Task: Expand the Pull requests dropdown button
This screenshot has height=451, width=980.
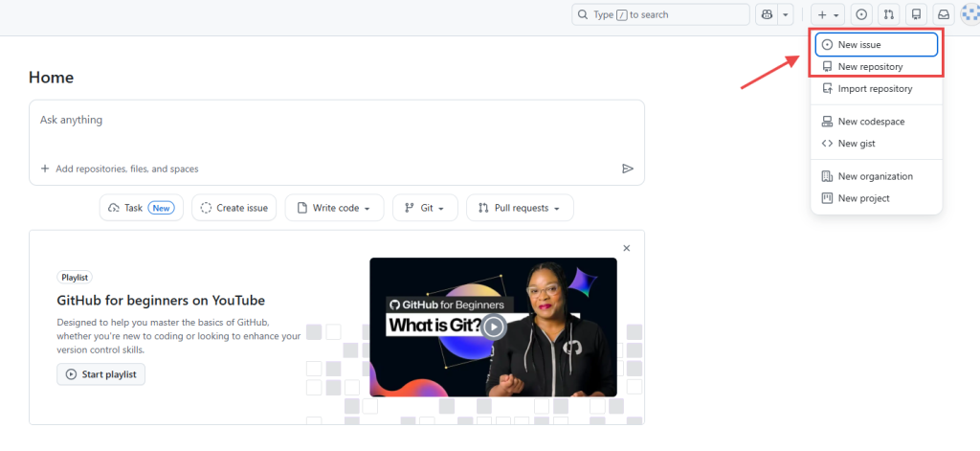Action: pyautogui.click(x=520, y=208)
